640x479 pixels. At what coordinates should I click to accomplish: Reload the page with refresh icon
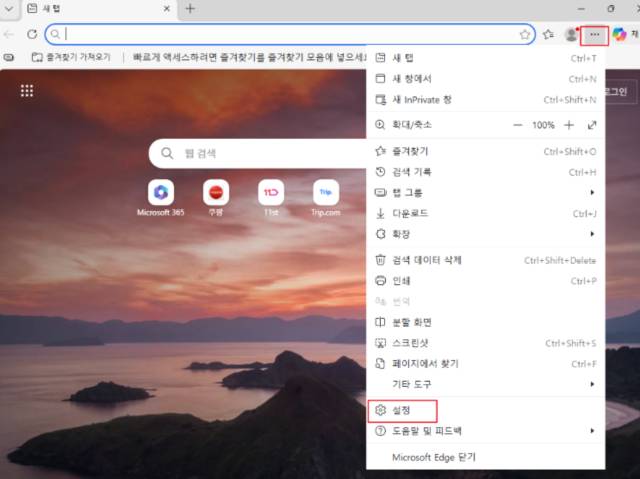click(x=32, y=34)
